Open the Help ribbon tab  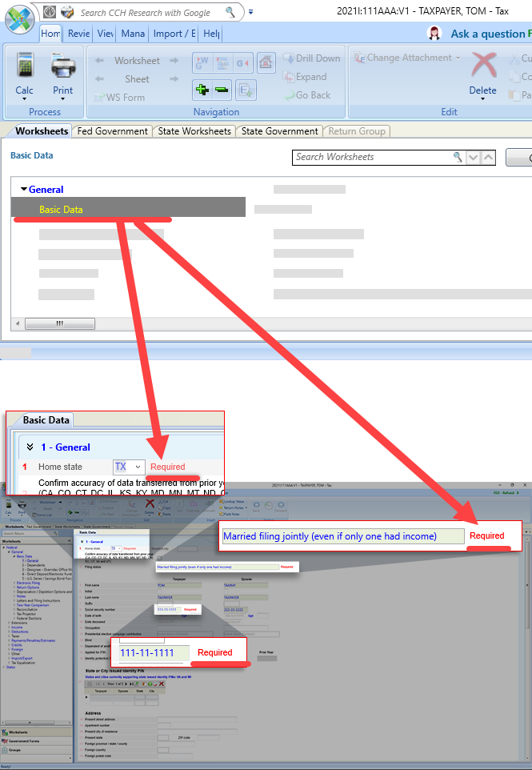(x=211, y=34)
